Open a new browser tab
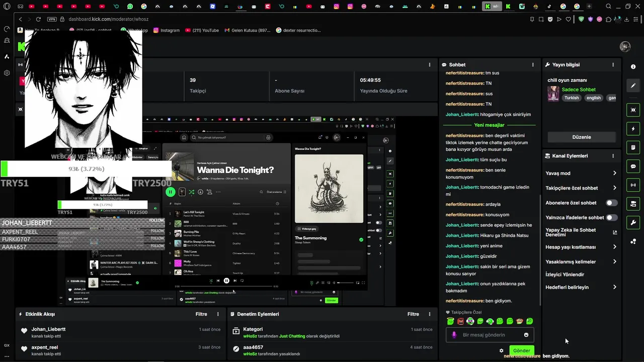The image size is (644, 362). (589, 7)
